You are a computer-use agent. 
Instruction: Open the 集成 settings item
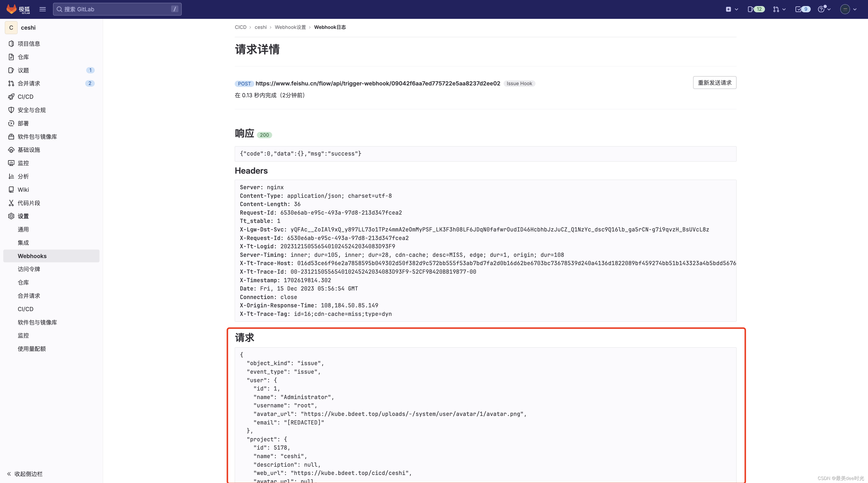pos(23,243)
